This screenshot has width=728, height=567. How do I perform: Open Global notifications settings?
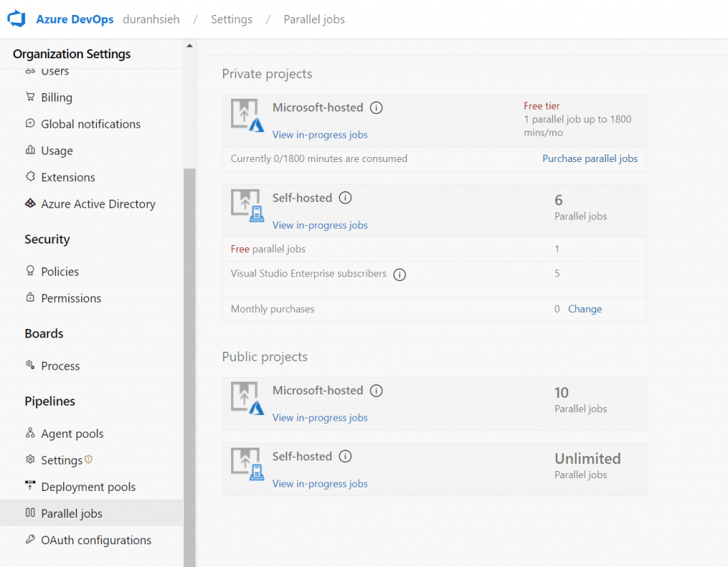[91, 124]
